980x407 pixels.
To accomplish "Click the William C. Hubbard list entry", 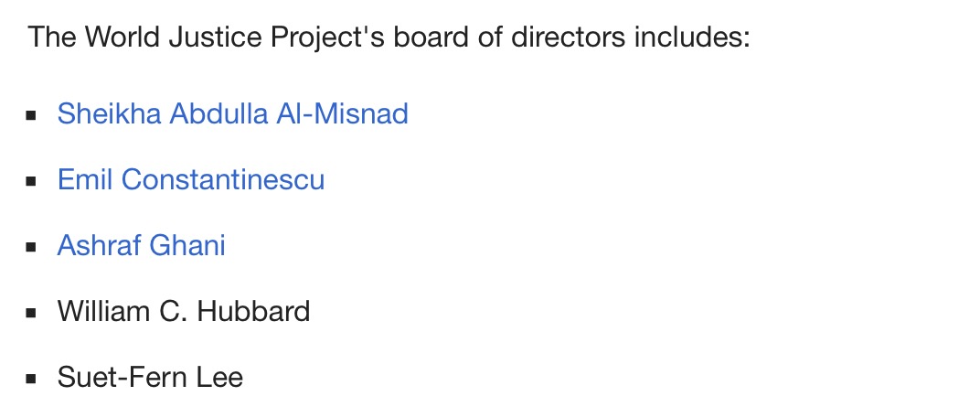I will click(184, 311).
